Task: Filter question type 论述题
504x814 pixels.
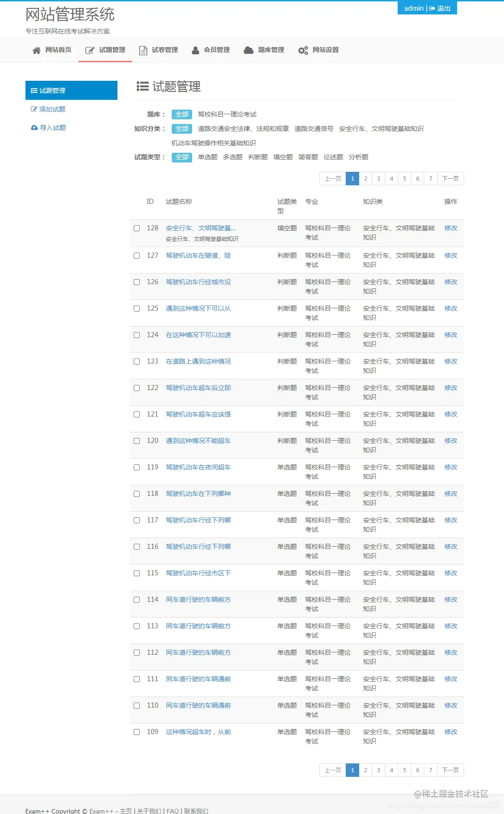Action: tap(333, 157)
